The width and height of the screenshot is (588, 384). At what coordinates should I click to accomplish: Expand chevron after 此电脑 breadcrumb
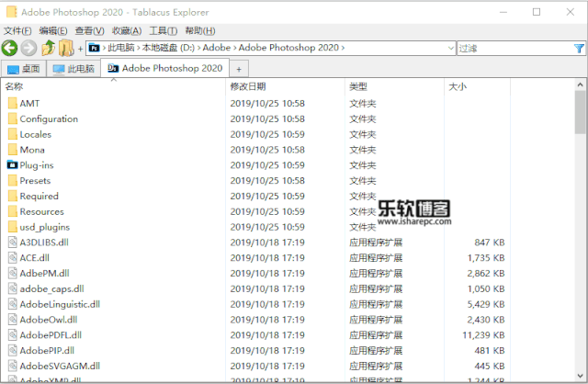pyautogui.click(x=139, y=48)
